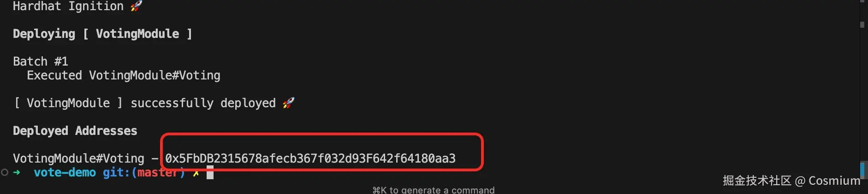Click the green arrow prompt symbol
Image resolution: width=868 pixels, height=194 pixels.
pyautogui.click(x=17, y=172)
